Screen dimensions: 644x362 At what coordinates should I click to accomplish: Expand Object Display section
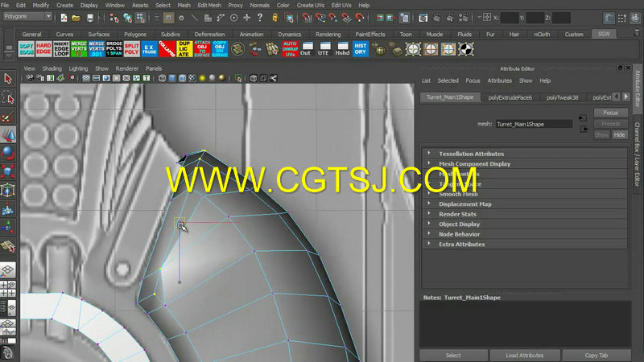tap(525, 224)
